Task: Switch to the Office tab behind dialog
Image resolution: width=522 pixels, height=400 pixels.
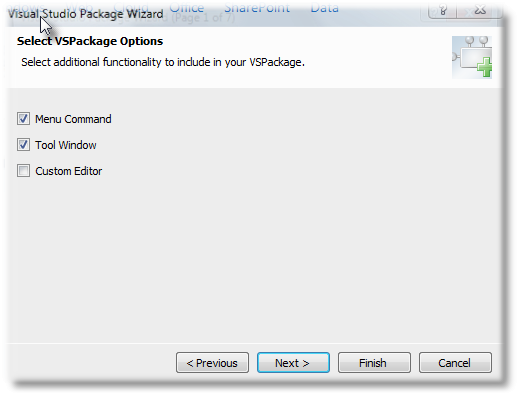Action: point(187,7)
